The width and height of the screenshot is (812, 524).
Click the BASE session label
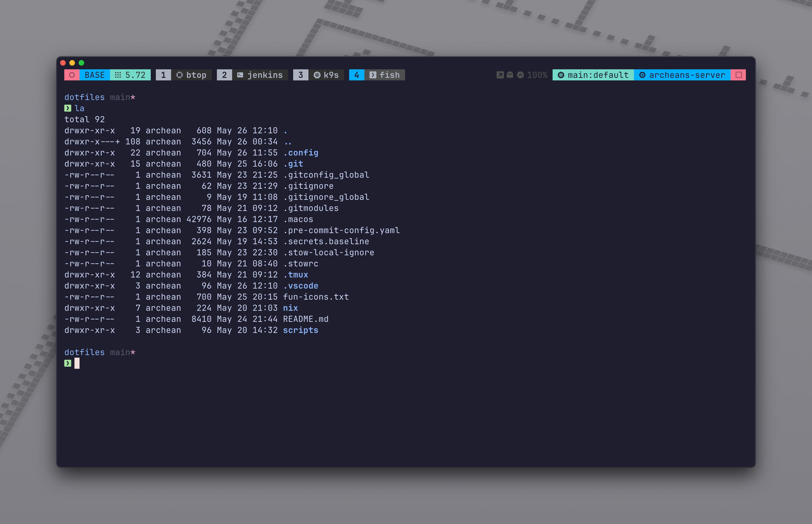point(95,75)
